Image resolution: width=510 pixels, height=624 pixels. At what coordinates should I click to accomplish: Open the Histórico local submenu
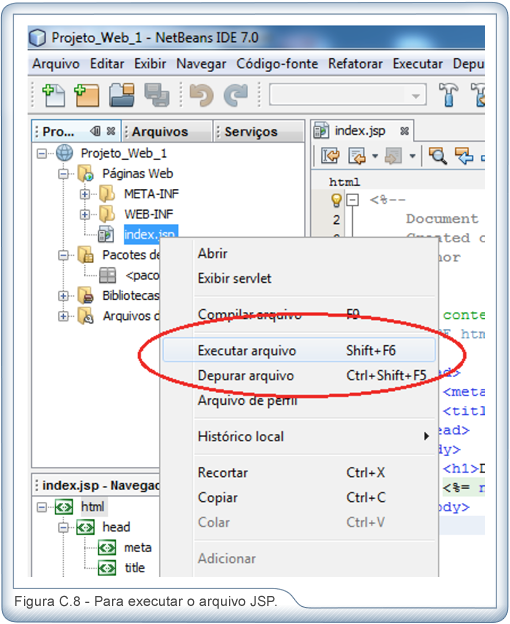(299, 437)
